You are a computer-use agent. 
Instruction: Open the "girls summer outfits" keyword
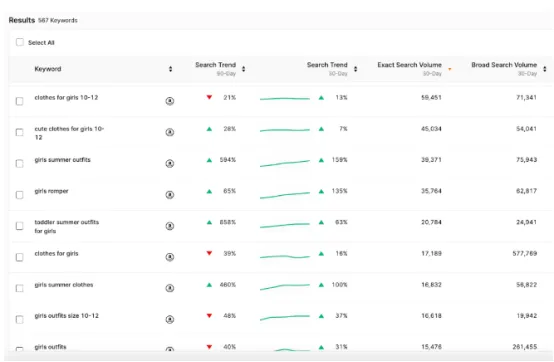coord(63,160)
